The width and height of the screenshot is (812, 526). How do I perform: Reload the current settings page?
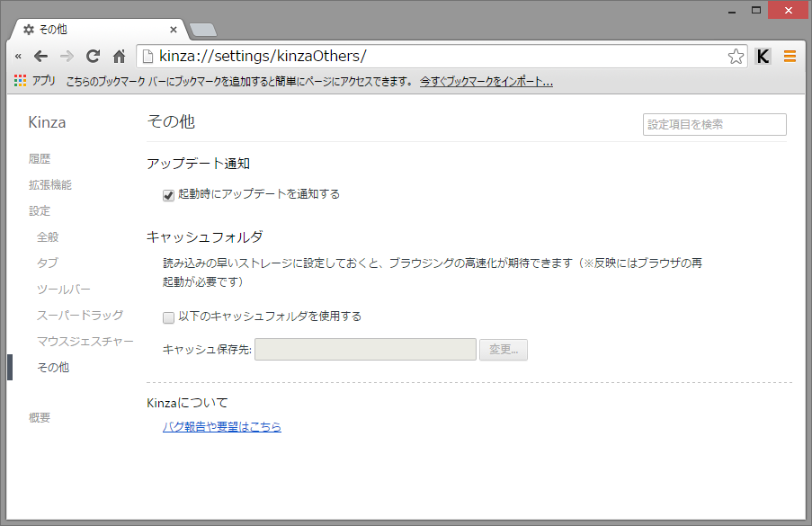(x=93, y=56)
